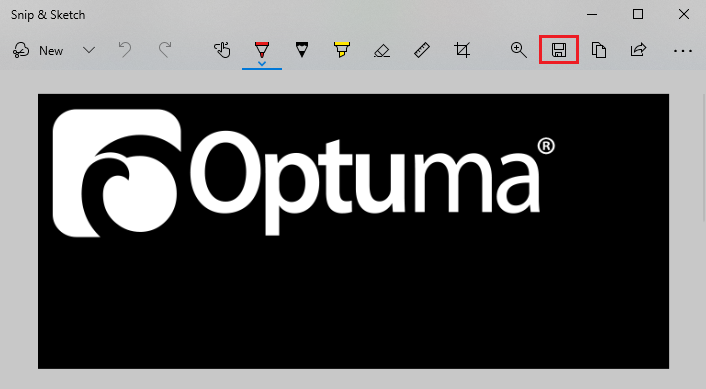The image size is (706, 389).
Task: Open the Ruler tool
Action: click(422, 50)
